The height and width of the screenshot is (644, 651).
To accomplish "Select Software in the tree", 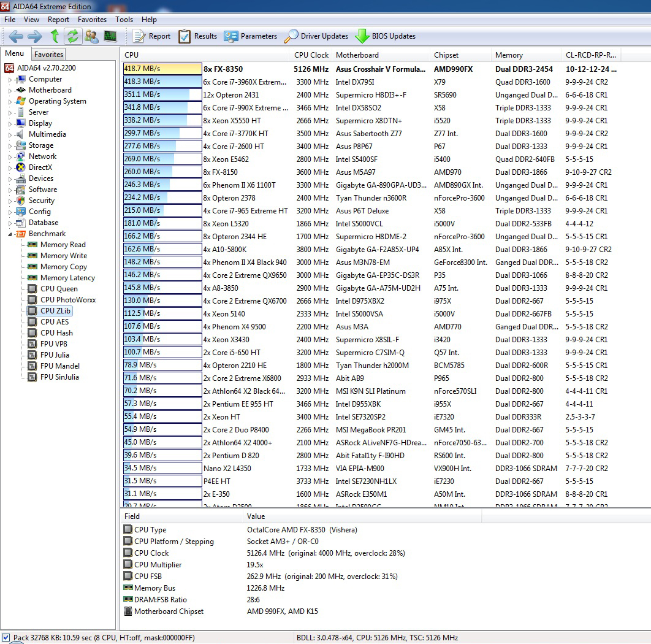I will tap(43, 190).
